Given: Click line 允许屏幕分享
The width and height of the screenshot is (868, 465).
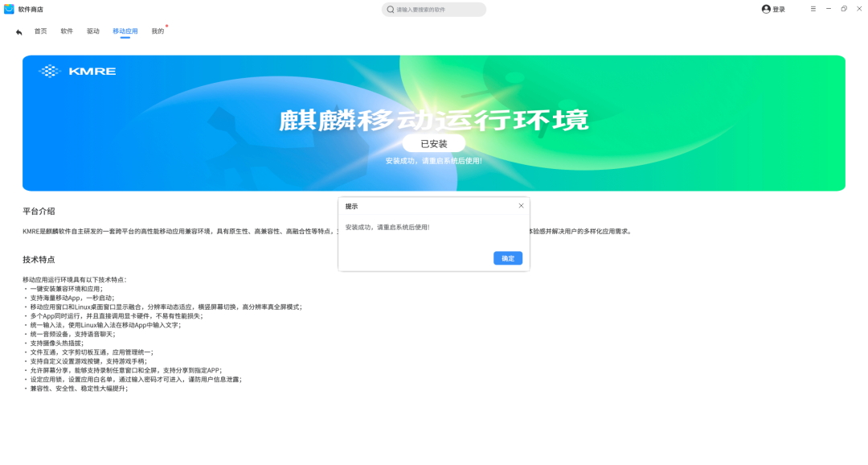Looking at the screenshot, I should [x=126, y=370].
